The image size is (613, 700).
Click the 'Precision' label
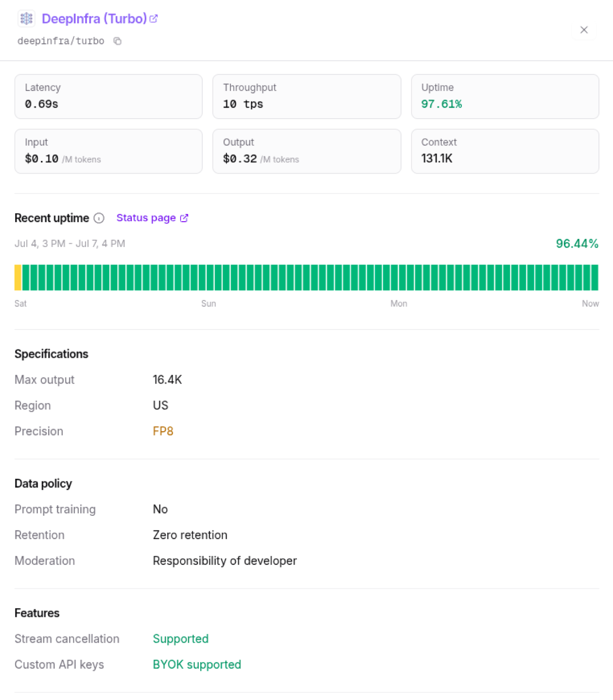pos(39,431)
